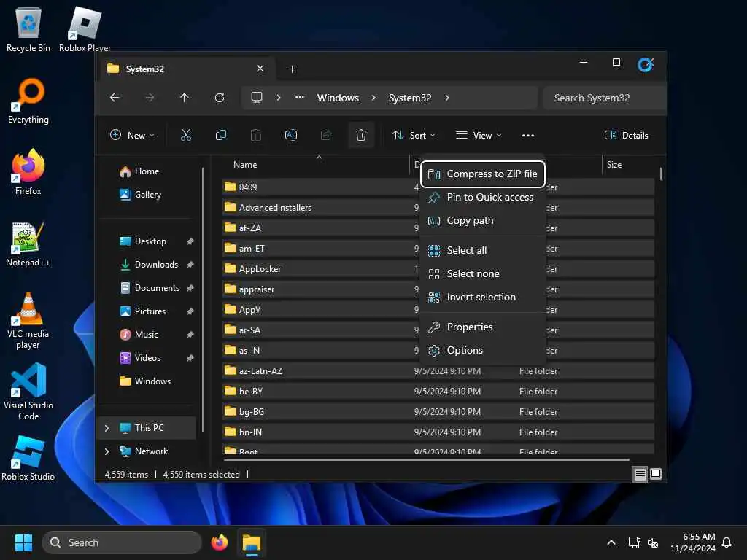Refresh the System32 folder view
747x560 pixels.
220,98
